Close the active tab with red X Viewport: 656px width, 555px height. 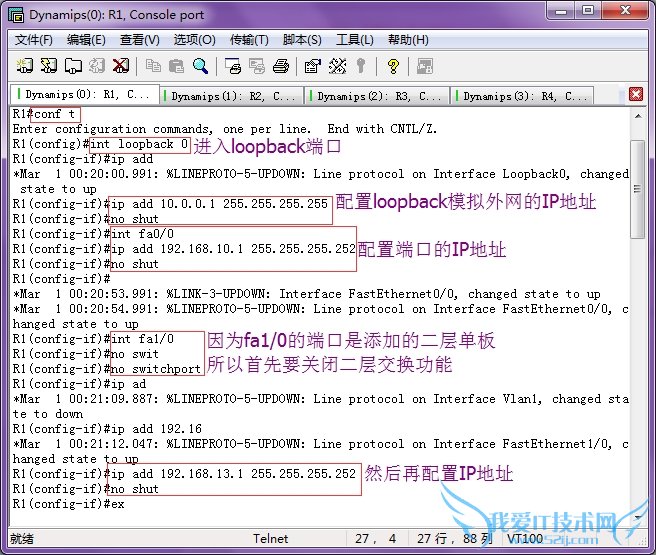[636, 94]
